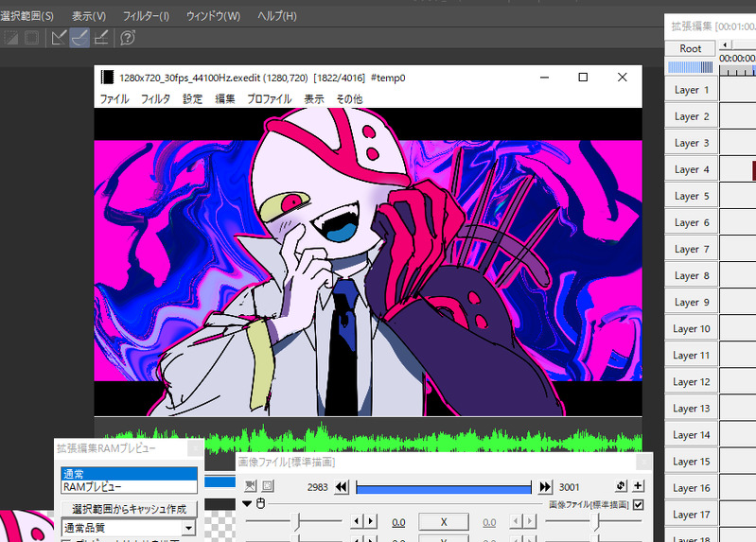756x542 pixels.
Task: Close the 画像ファイル[標準描画] dialog
Action: 643,462
